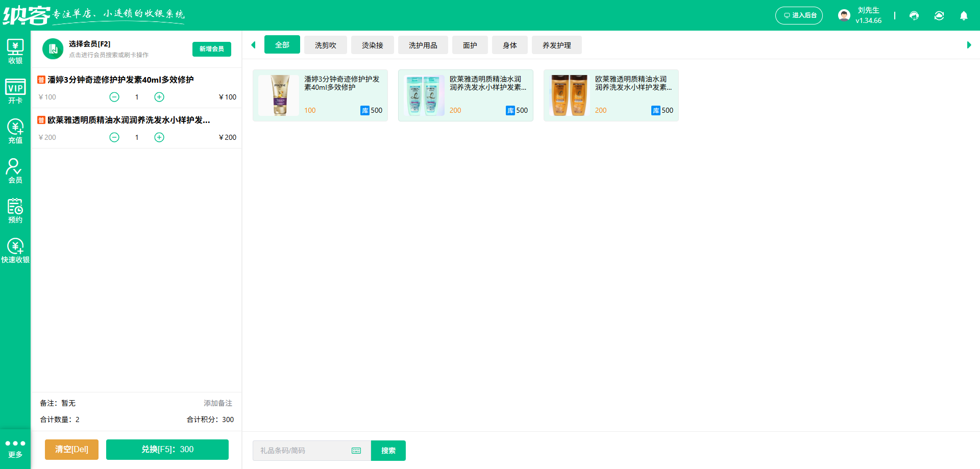Viewport: 980px width, 469px height.
Task: Click the 合计积分: 300 text
Action: pos(210,419)
